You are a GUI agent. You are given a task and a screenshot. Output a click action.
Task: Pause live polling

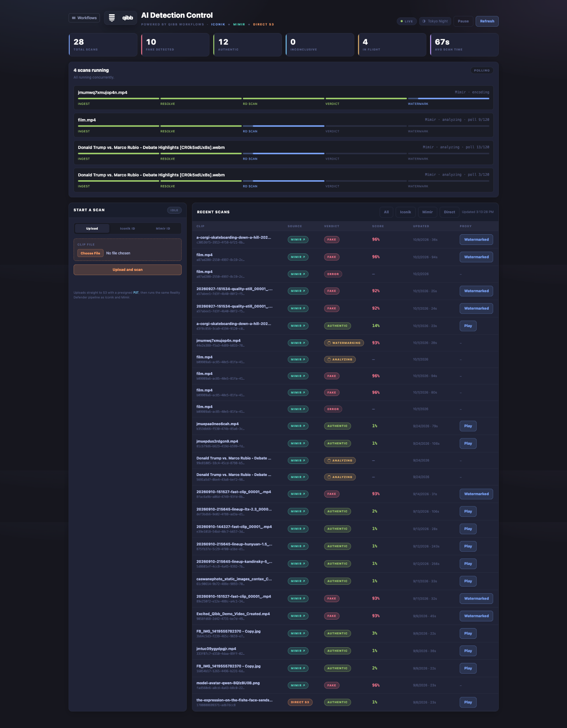463,21
